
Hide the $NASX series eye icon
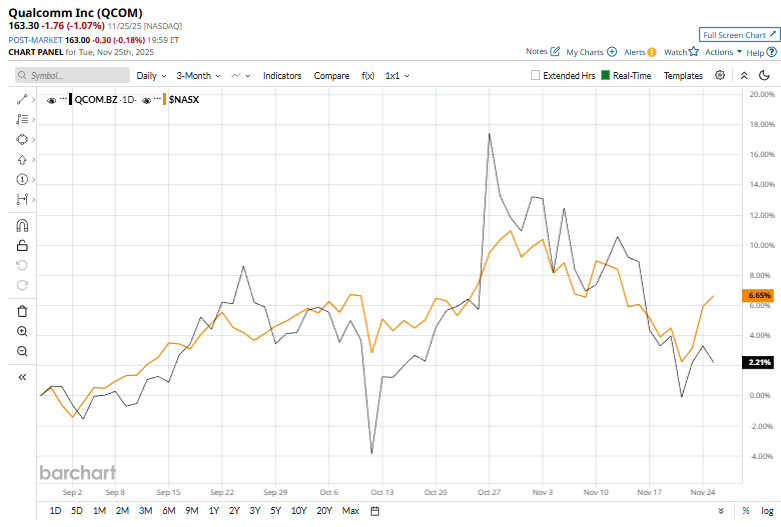[146, 100]
